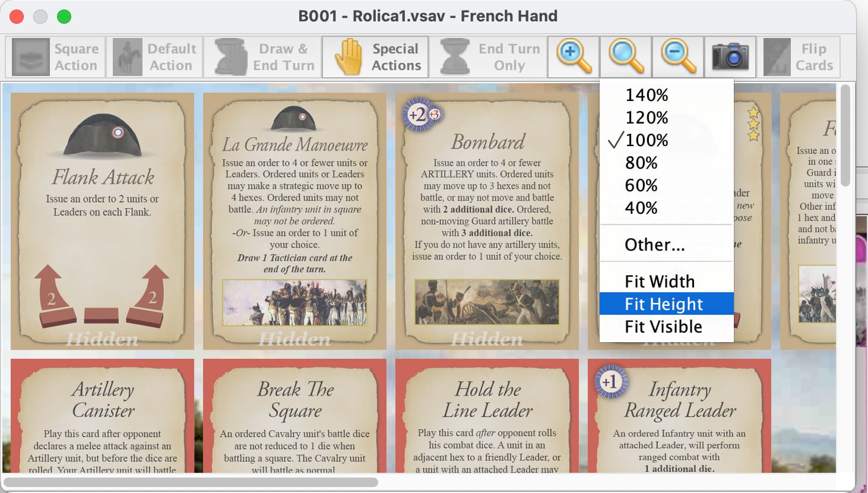Zoom in with the plus magnifier
868x493 pixels.
(x=574, y=57)
